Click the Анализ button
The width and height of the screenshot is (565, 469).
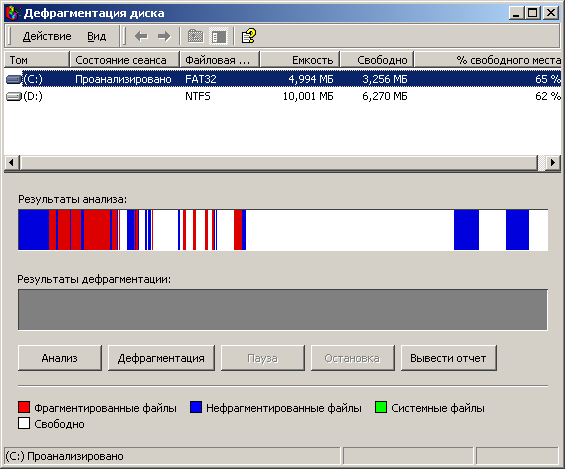(60, 358)
